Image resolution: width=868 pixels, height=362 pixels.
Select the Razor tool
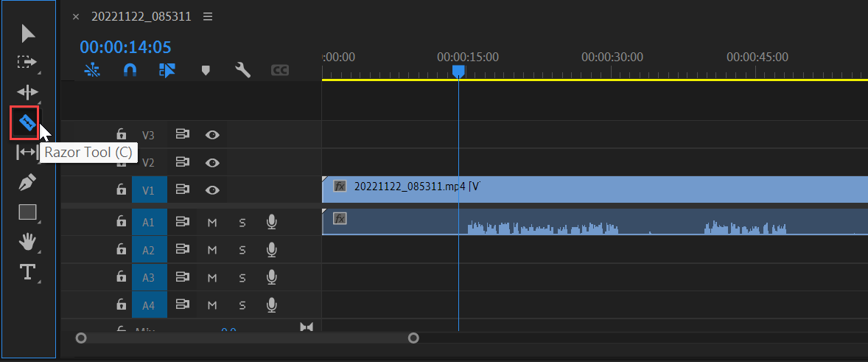(27, 122)
